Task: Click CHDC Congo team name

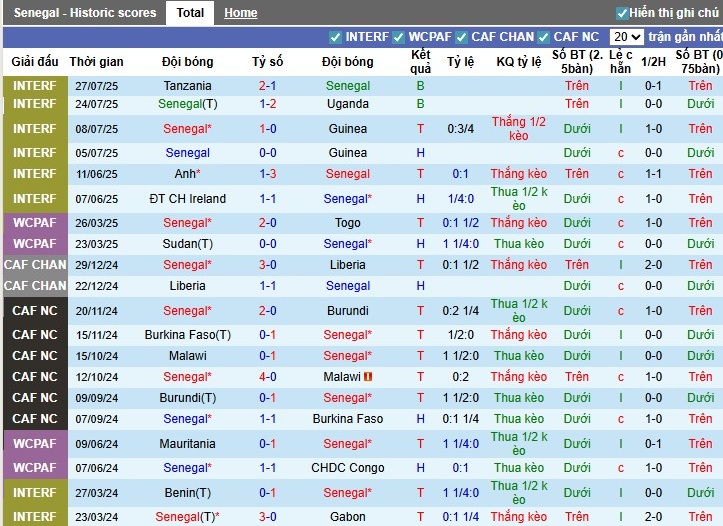Action: point(348,467)
